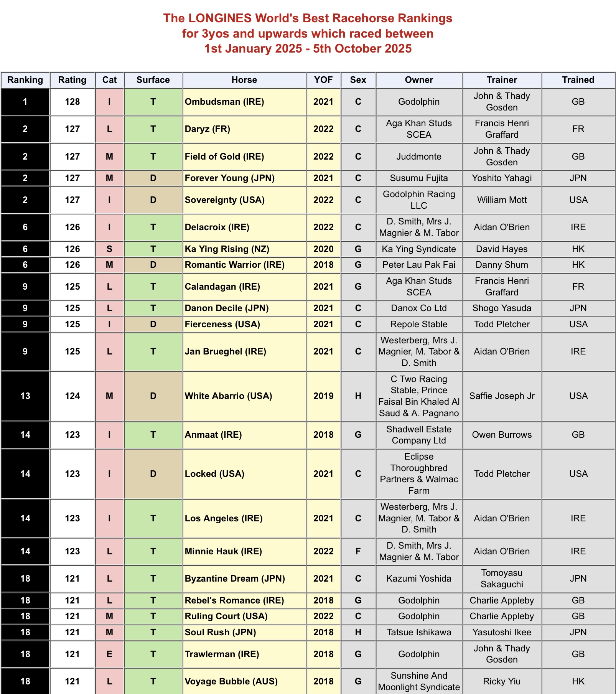Viewport: 616px width, 694px height.
Task: Click Romantic Warrior (IRE) name
Action: [235, 265]
